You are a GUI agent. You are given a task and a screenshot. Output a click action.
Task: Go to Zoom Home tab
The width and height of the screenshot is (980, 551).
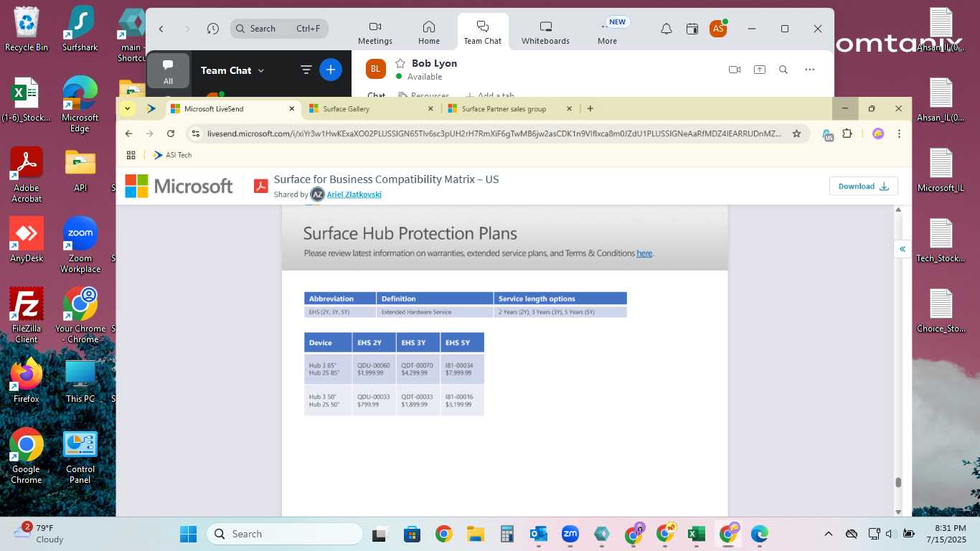click(x=429, y=32)
